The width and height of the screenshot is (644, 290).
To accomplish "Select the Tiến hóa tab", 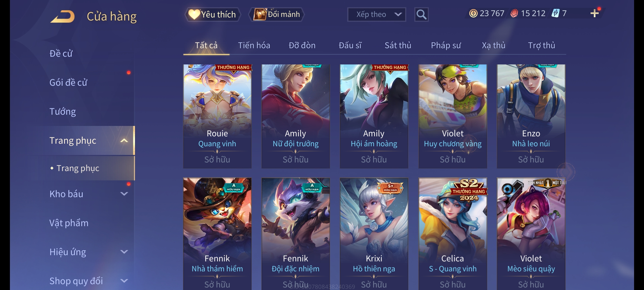I will [x=254, y=45].
